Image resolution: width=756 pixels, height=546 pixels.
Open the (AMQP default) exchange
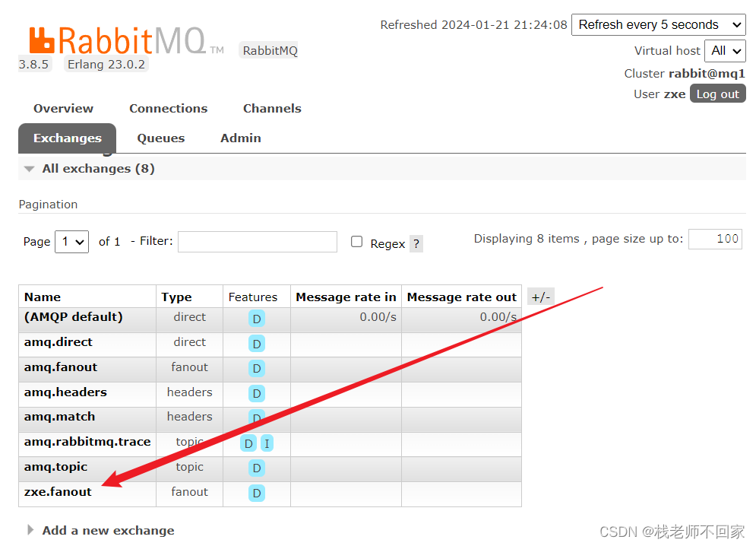point(74,316)
